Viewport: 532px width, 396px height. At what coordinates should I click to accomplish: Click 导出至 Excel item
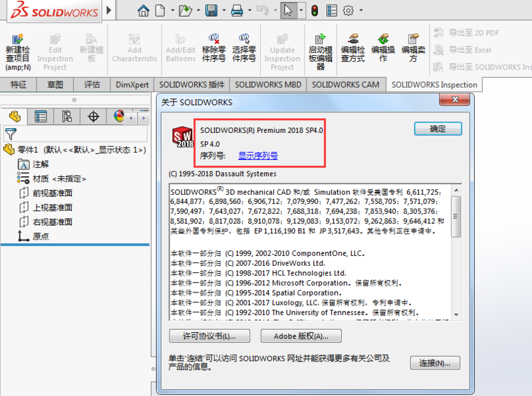tap(462, 50)
